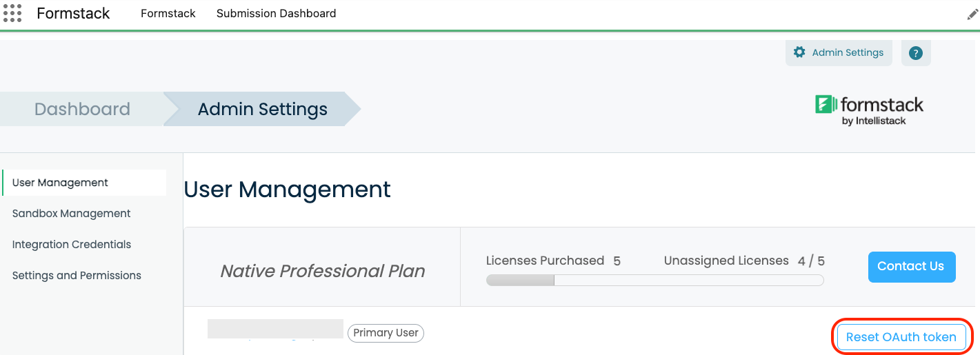Click the Formstack app name in header
The height and width of the screenshot is (355, 980).
(73, 14)
